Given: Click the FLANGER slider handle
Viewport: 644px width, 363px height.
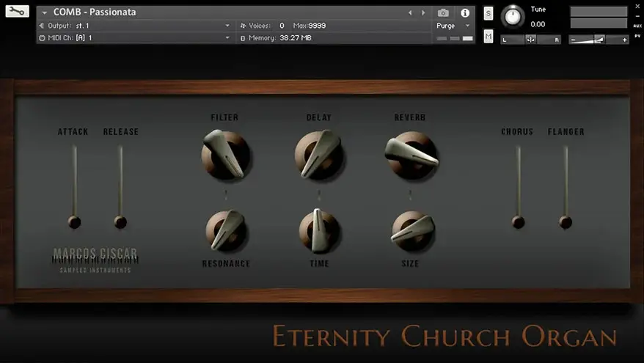Looking at the screenshot, I should pyautogui.click(x=566, y=222).
